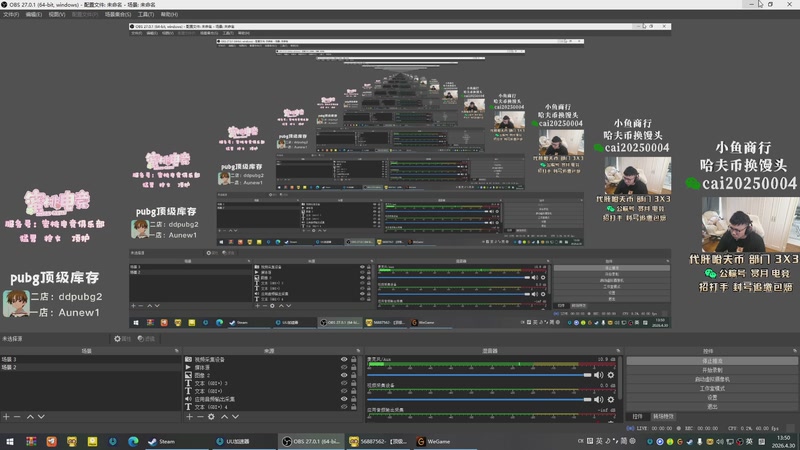Mute the 麦克风/Aux mixer channel
This screenshot has height=450, width=800.
coord(598,375)
